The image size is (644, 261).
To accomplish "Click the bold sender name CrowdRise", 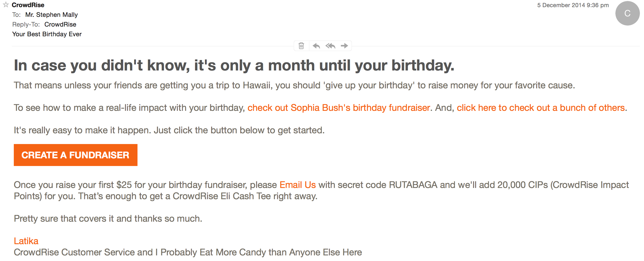I will 28,5.
